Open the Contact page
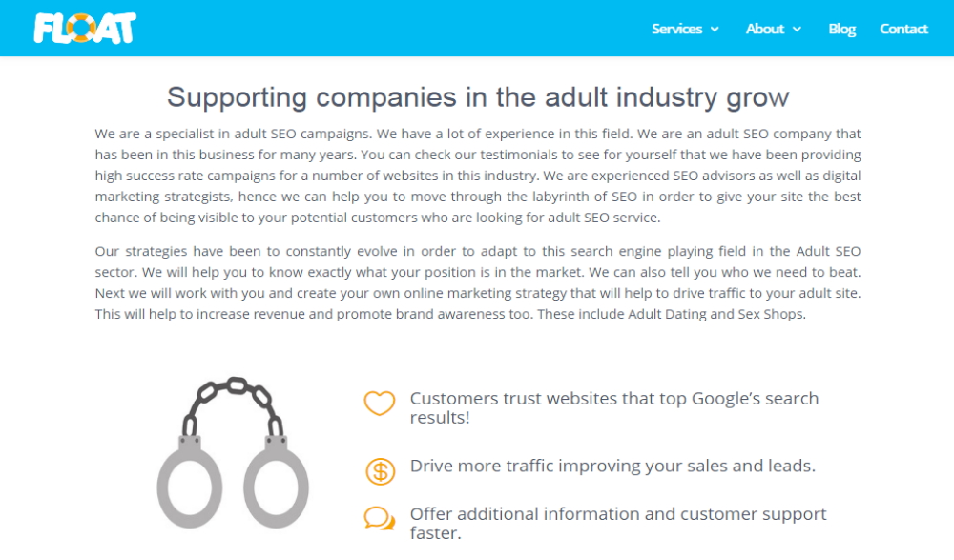Viewport: 954px width, 560px height. (x=903, y=29)
